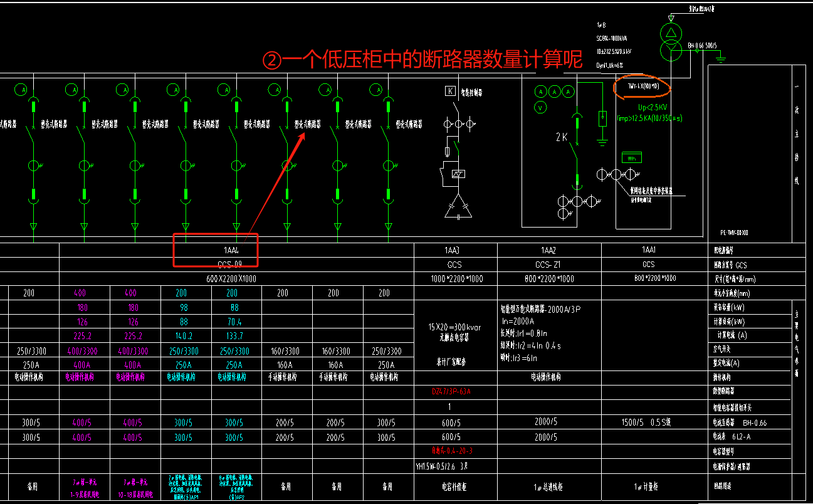Screen dimensions: 813x504
Task: Select the 回路用途 row header
Action: (723, 486)
